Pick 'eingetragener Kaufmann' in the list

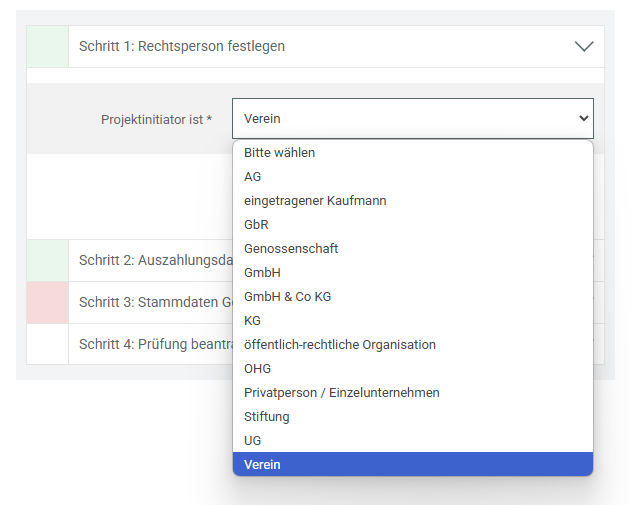(315, 201)
